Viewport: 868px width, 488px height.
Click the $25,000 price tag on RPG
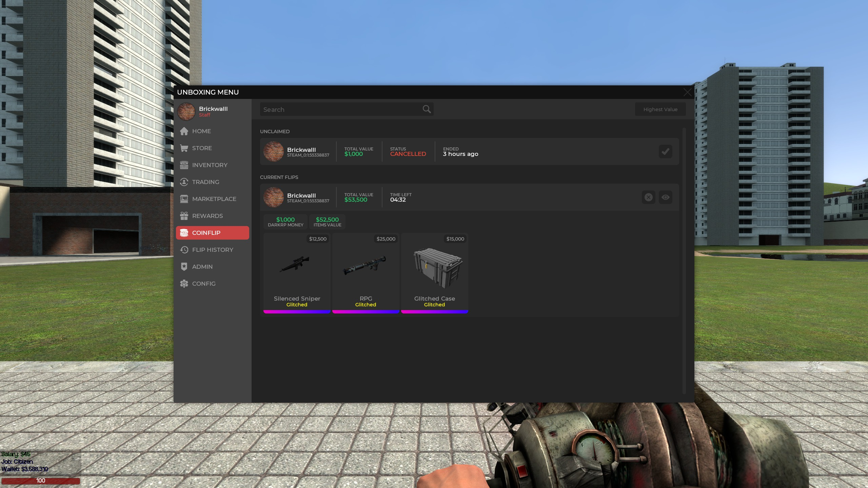coord(386,239)
